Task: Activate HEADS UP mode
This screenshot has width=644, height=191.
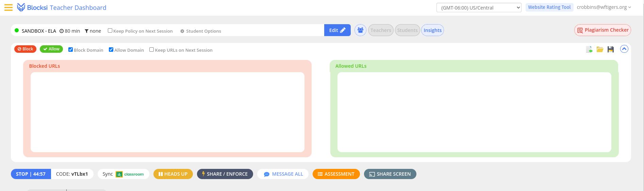Action: (x=173, y=174)
